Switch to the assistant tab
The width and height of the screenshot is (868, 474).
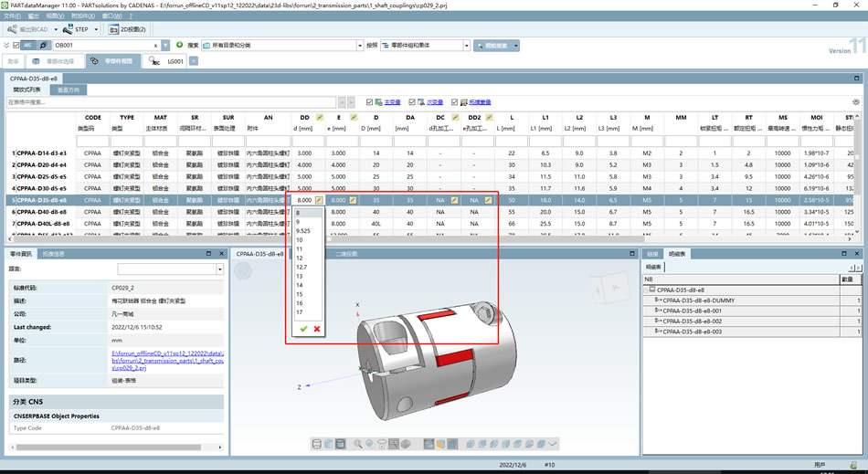click(14, 61)
